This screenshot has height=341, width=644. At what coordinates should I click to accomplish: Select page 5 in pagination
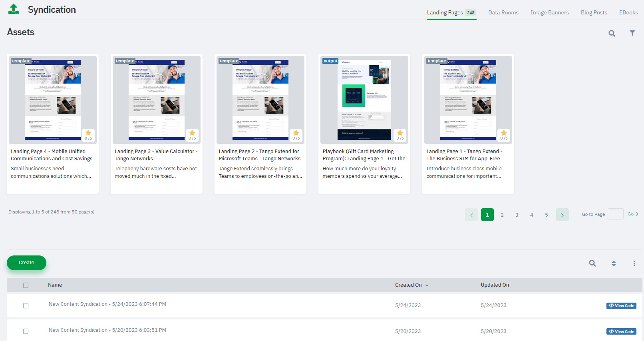click(x=547, y=215)
